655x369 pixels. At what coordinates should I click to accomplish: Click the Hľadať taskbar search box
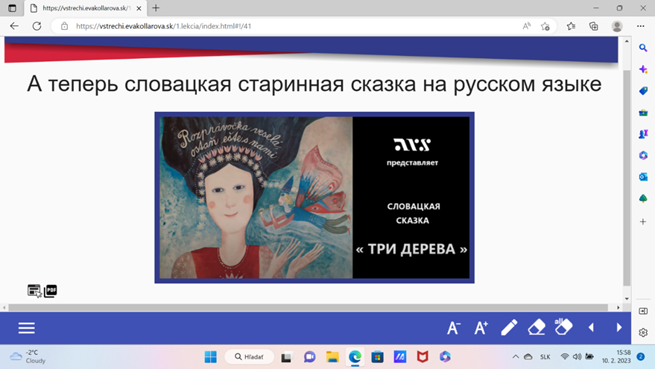tap(249, 357)
